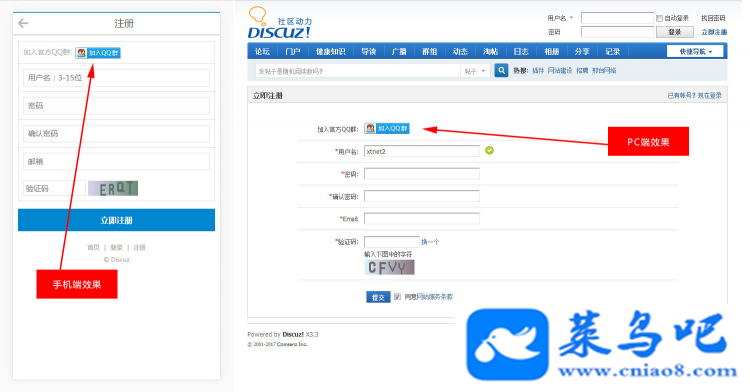The height and width of the screenshot is (392, 750).
Task: Tap the mobile footer 首页 link
Action: [93, 248]
